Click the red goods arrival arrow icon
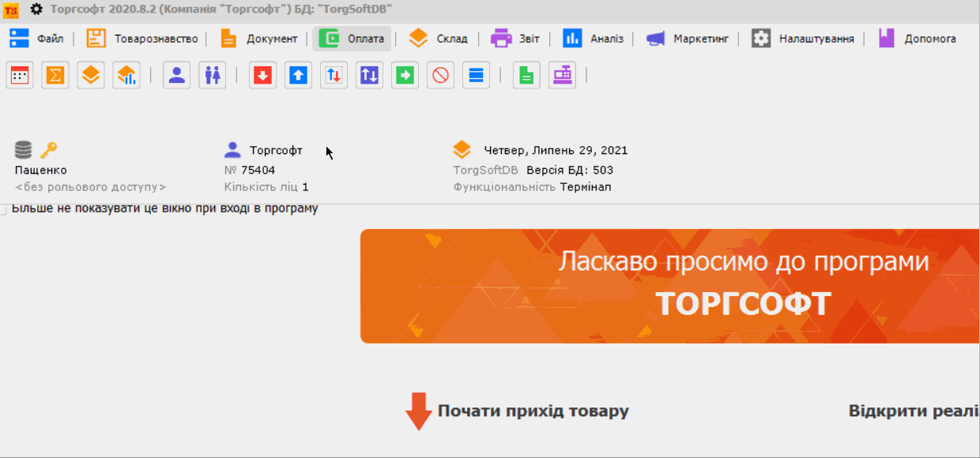The width and height of the screenshot is (980, 458). [x=262, y=74]
